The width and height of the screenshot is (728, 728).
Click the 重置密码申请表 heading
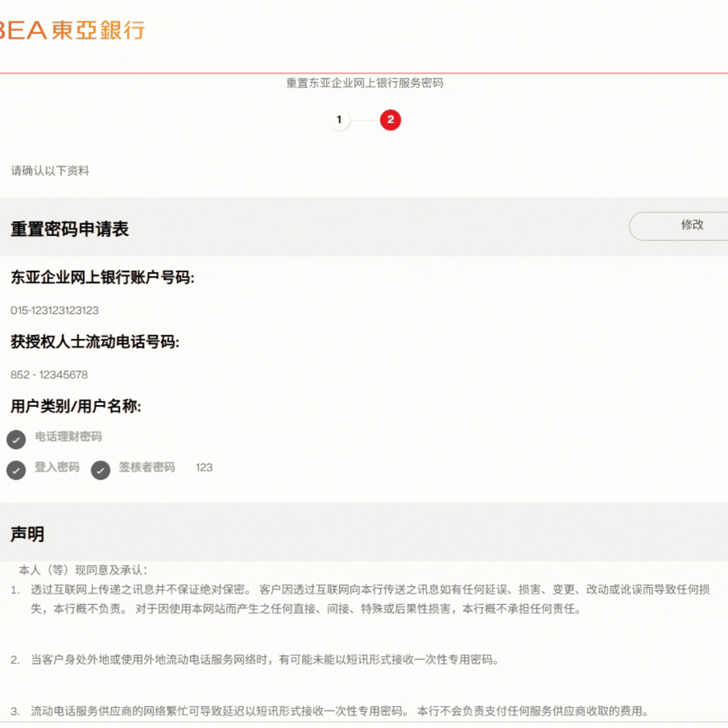(69, 229)
